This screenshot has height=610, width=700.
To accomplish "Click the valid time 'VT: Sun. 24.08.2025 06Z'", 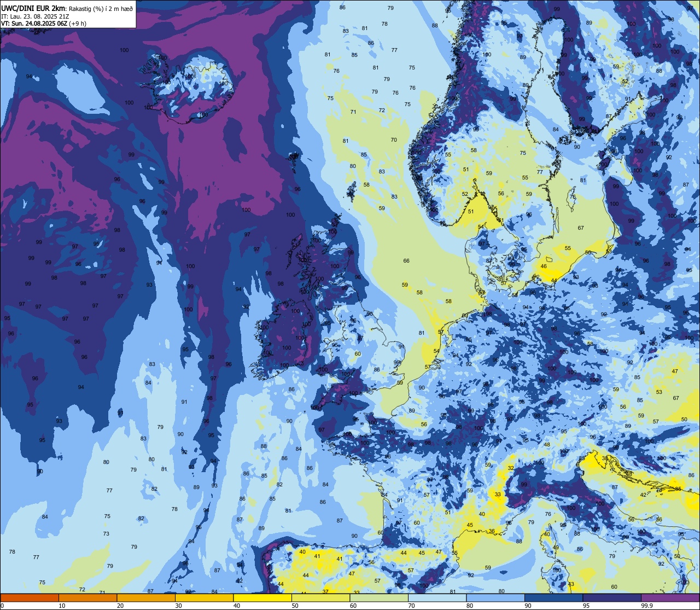I will (34, 24).
